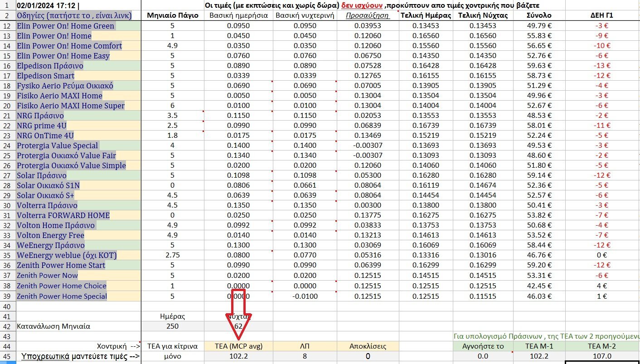Click the red 'δεν ισχύουν' underlined text
The height and width of the screenshot is (364, 640).
[x=361, y=5]
